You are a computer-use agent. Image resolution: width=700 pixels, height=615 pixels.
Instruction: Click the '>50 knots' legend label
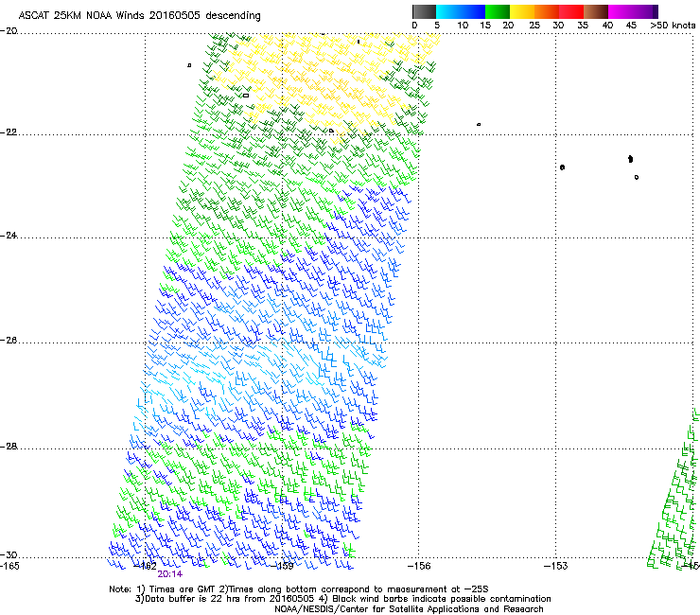click(674, 26)
